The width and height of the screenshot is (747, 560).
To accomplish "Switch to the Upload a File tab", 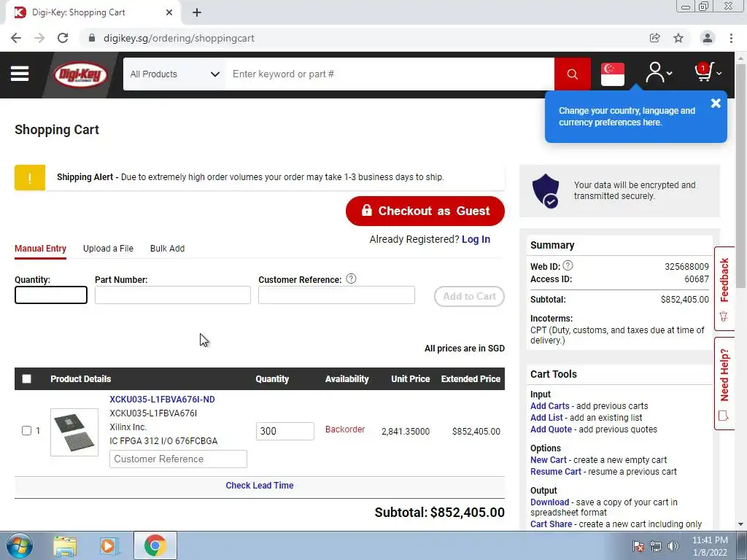I will (x=108, y=249).
